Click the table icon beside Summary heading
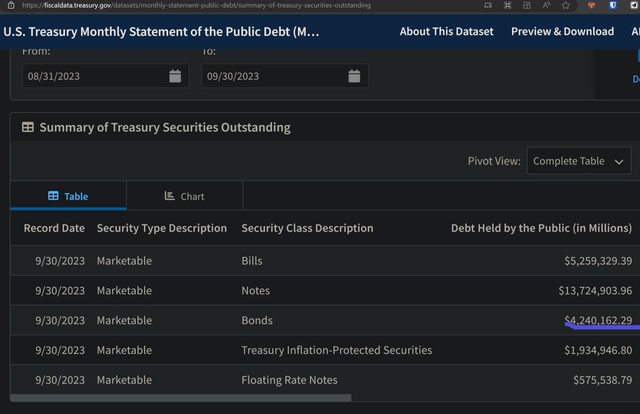Screen dimensions: 640x414 click(27, 128)
